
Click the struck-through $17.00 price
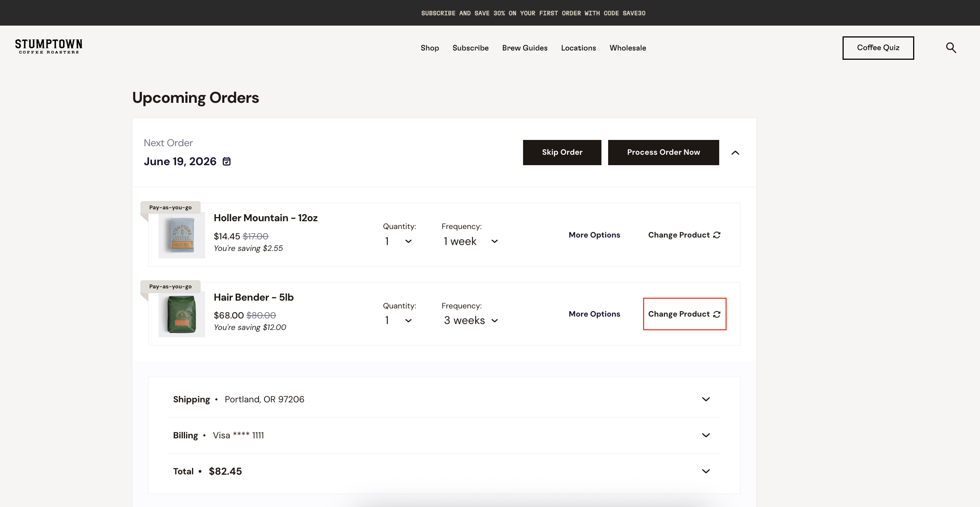(x=256, y=236)
